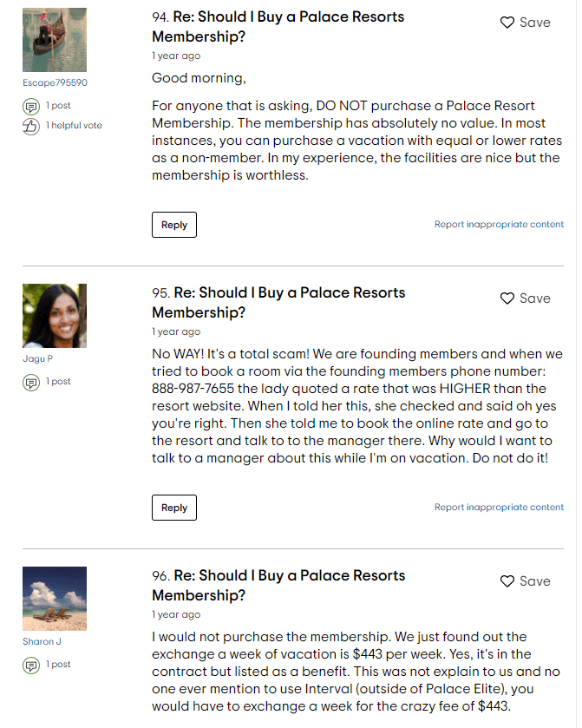Click Escape795590's helpful vote thumbs-up icon
Viewport: 582px width, 728px height.
pos(31,126)
